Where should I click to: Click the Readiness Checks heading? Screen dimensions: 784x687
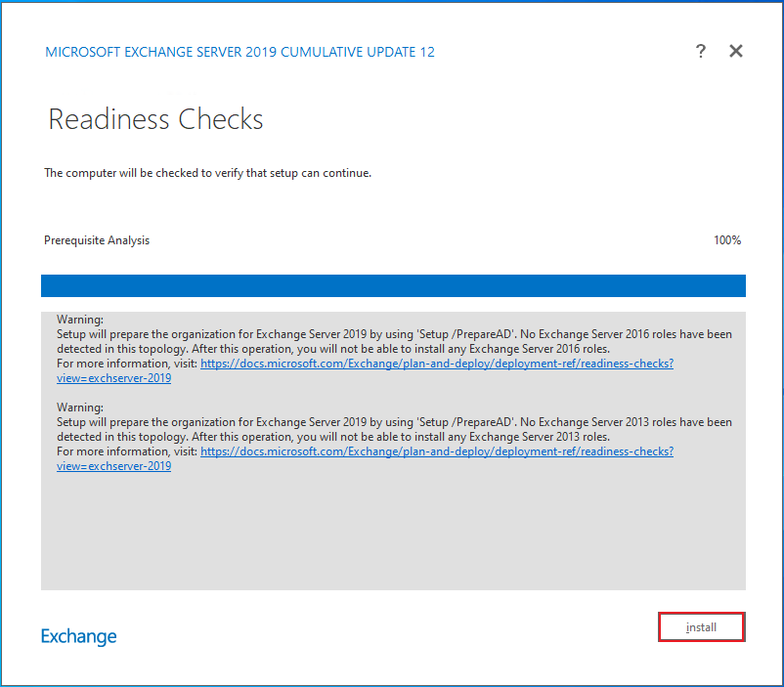coord(155,119)
